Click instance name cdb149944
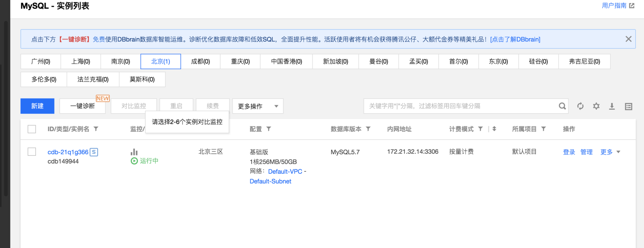This screenshot has width=644, height=248. point(63,161)
